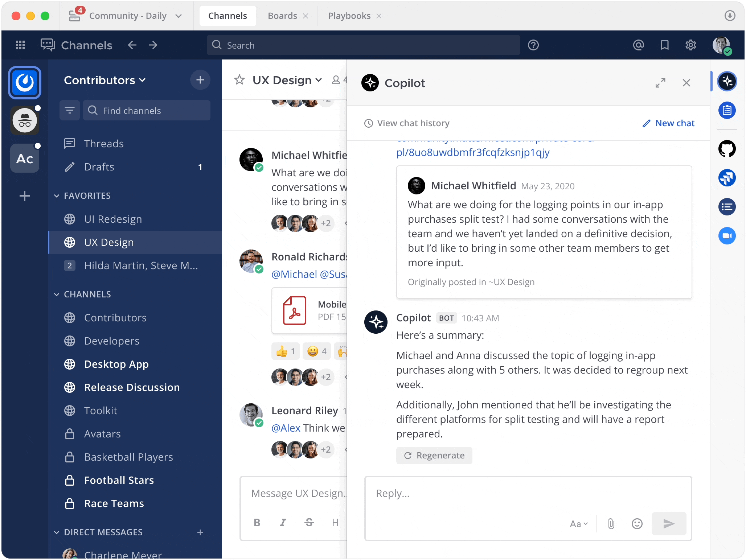Open Settings with the gear icon
The height and width of the screenshot is (560, 746).
(691, 45)
